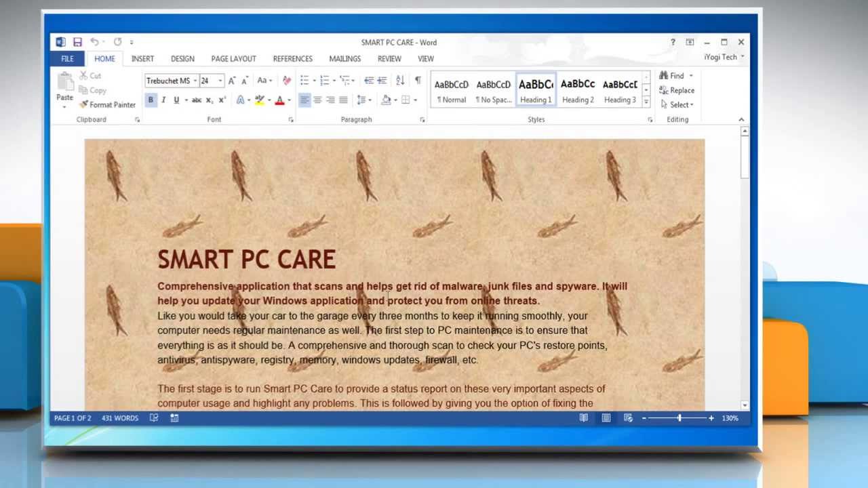Image resolution: width=868 pixels, height=488 pixels.
Task: Switch to Web Layout view in status bar
Action: [629, 418]
